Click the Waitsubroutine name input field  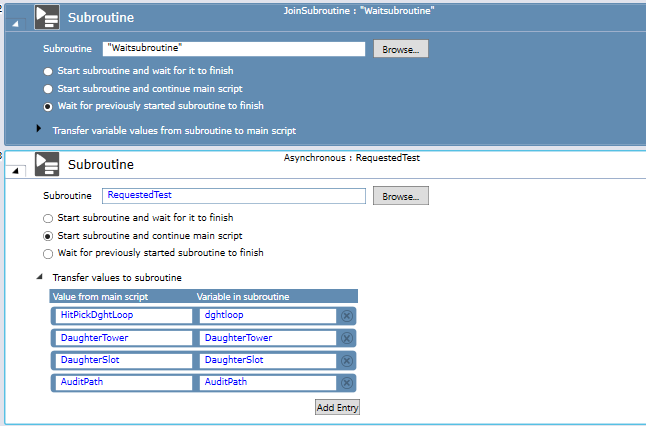pyautogui.click(x=234, y=48)
